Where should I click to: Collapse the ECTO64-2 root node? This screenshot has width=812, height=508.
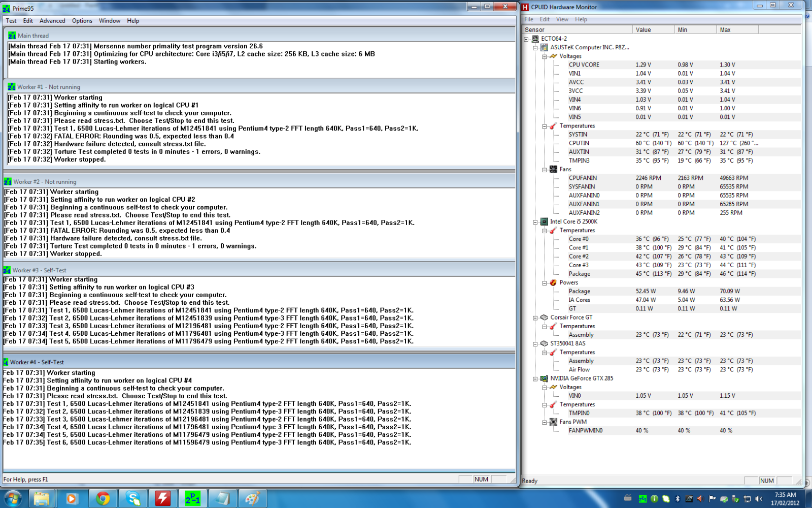point(526,39)
